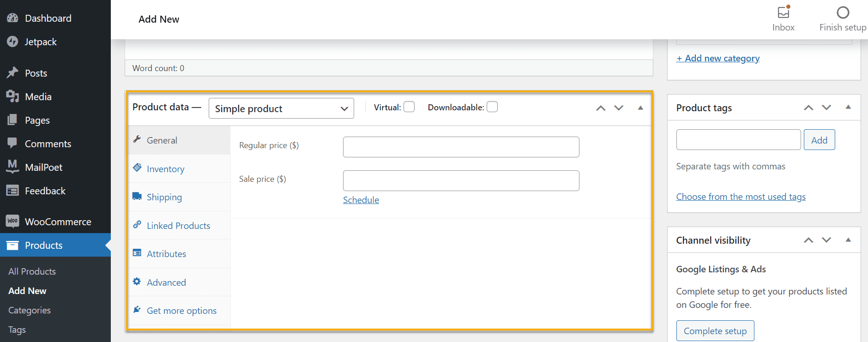Viewport: 868px width, 342px height.
Task: Click the Products archive box icon
Action: coord(12,245)
